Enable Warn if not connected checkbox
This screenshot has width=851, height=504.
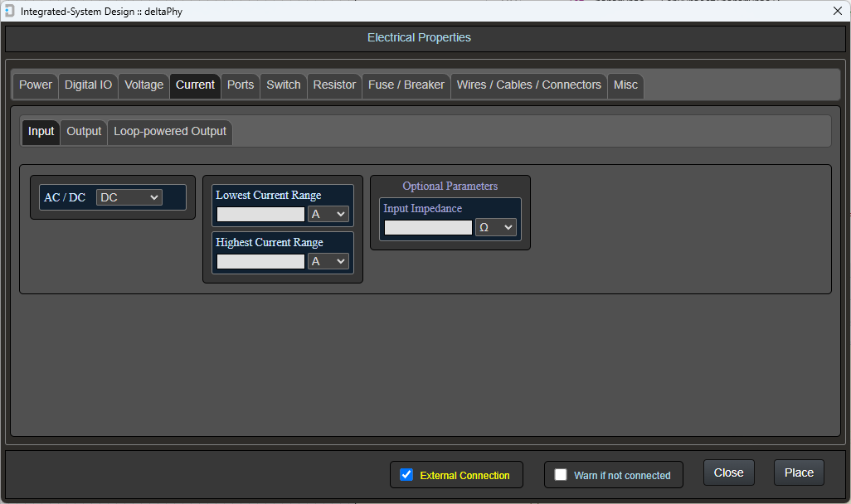[561, 475]
